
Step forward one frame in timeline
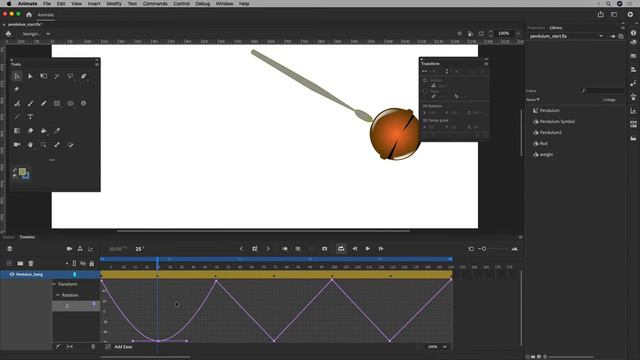tap(381, 249)
